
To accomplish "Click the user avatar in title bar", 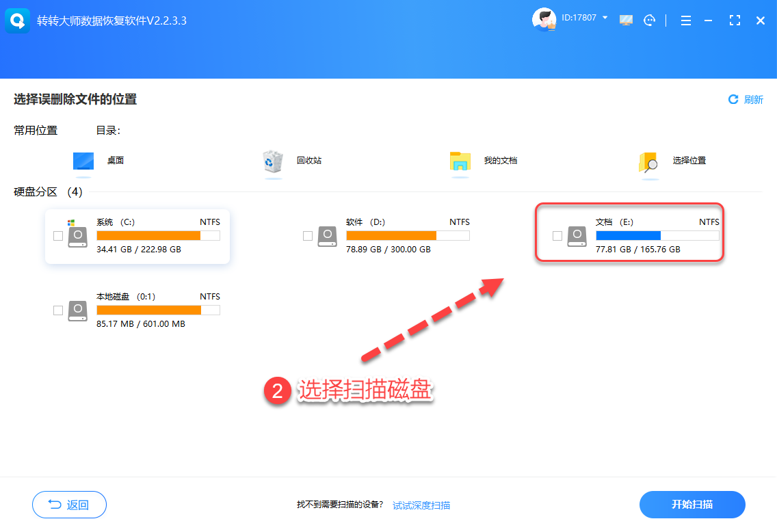I will tap(544, 20).
